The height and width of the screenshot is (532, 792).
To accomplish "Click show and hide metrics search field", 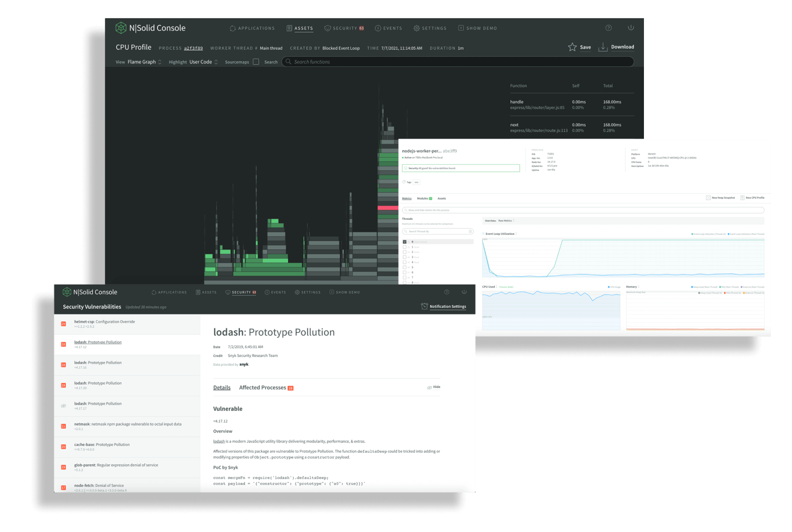I will click(583, 210).
